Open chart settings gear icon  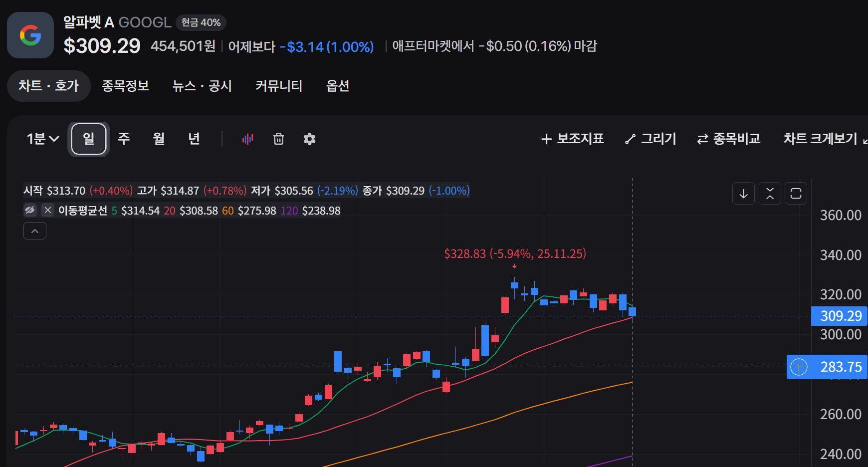tap(310, 139)
